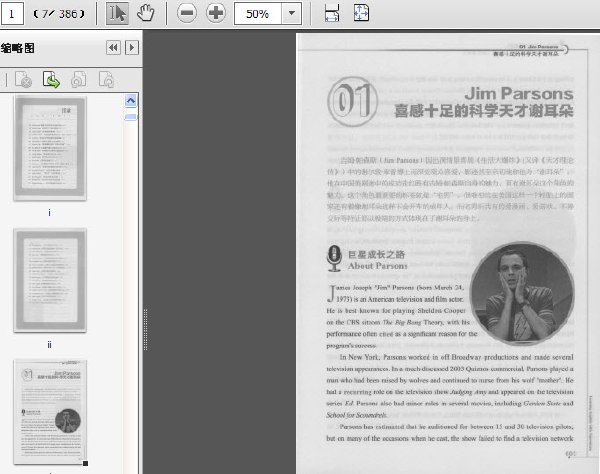Open the Jim Parsons page thumbnail
The width and height of the screenshot is (600, 474).
point(50,412)
